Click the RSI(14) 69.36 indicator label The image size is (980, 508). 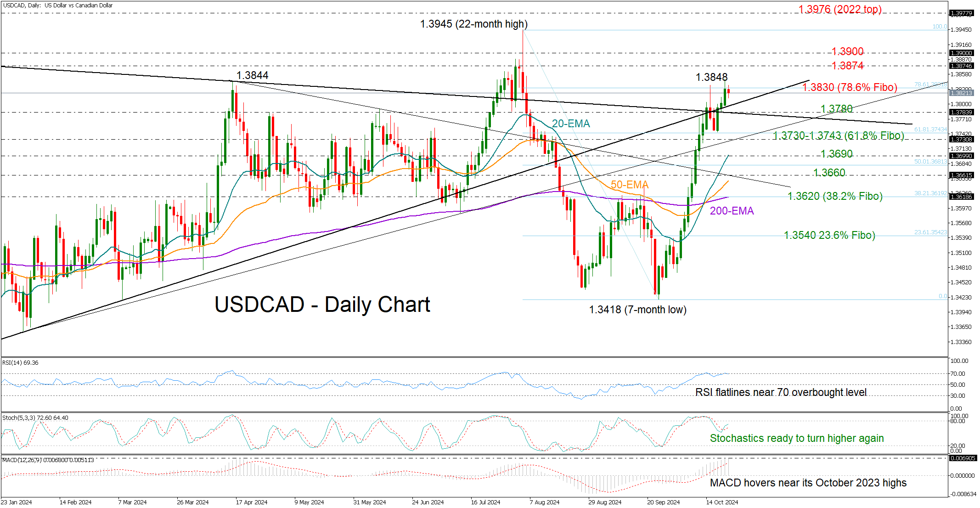(x=20, y=362)
